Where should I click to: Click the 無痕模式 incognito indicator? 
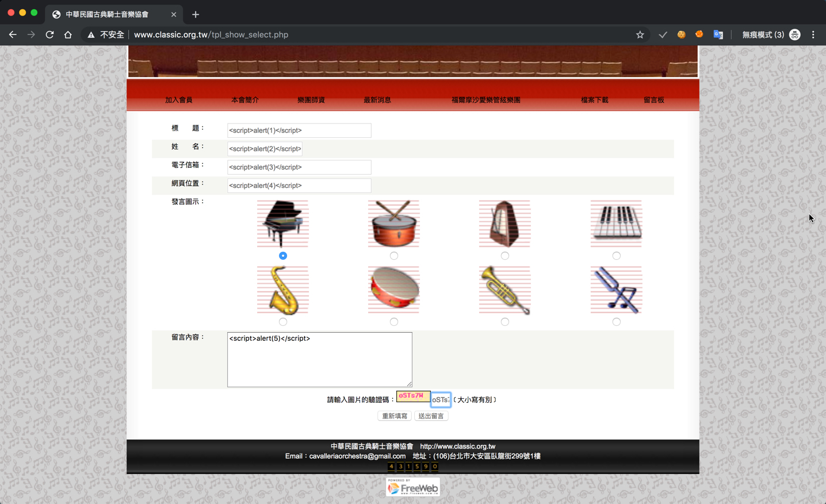point(771,34)
